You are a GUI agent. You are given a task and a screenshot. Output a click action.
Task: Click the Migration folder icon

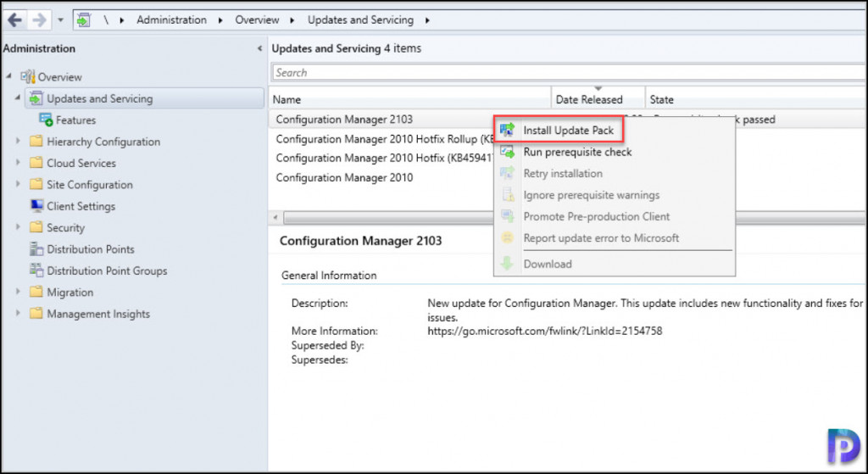pyautogui.click(x=36, y=292)
